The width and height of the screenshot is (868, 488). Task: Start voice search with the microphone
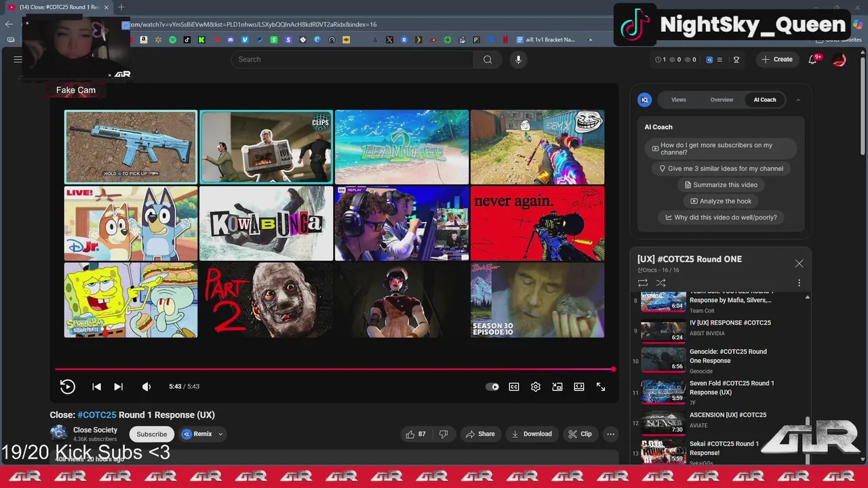tap(518, 60)
